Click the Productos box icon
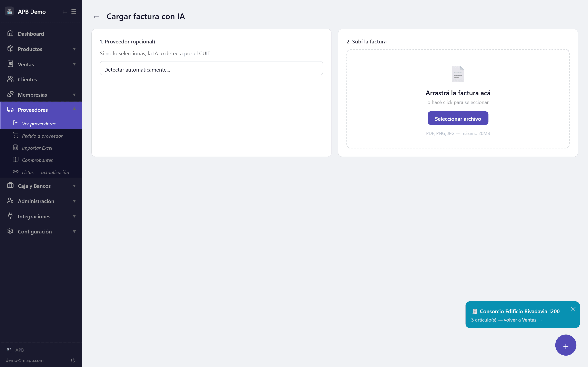This screenshot has width=588, height=367. pyautogui.click(x=10, y=49)
